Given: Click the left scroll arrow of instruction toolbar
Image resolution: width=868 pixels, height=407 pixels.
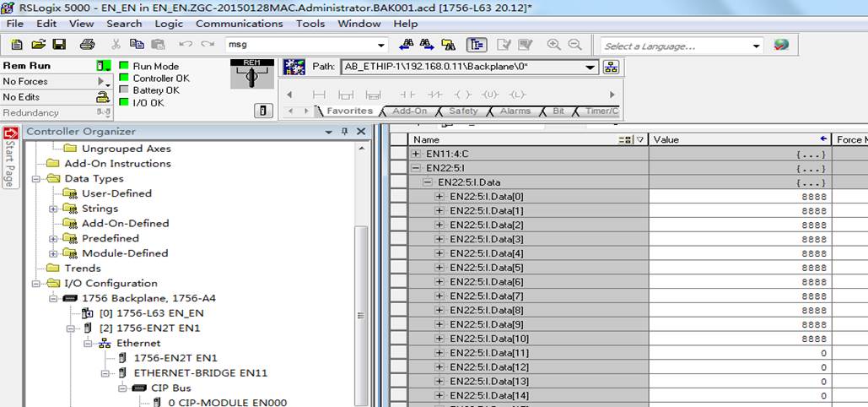Looking at the screenshot, I should point(289,95).
